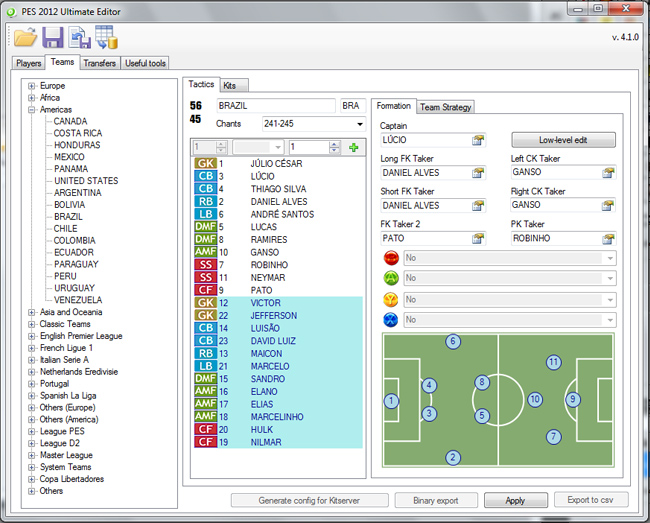Click the yellow Y button icon
Screen dimensions: 650x523
(x=391, y=299)
